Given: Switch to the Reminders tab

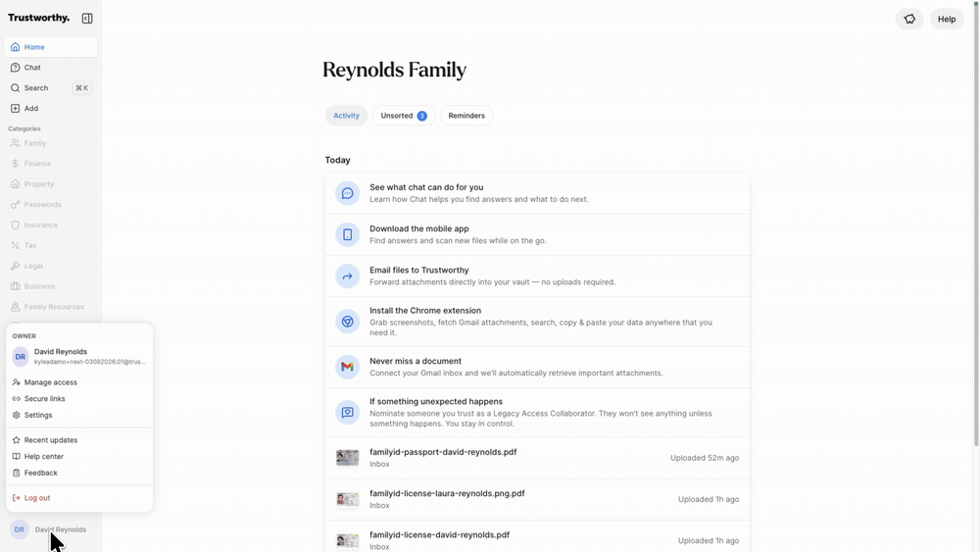Looking at the screenshot, I should click(466, 116).
